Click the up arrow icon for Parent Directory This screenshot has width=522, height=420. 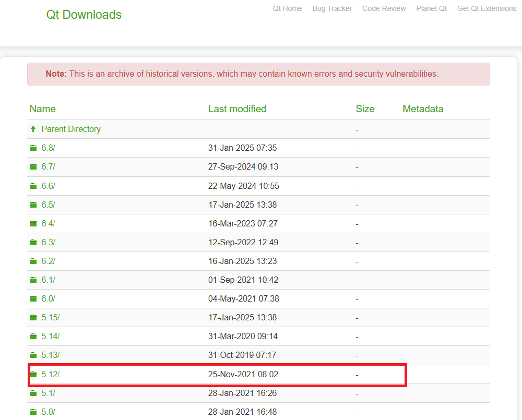click(x=33, y=129)
